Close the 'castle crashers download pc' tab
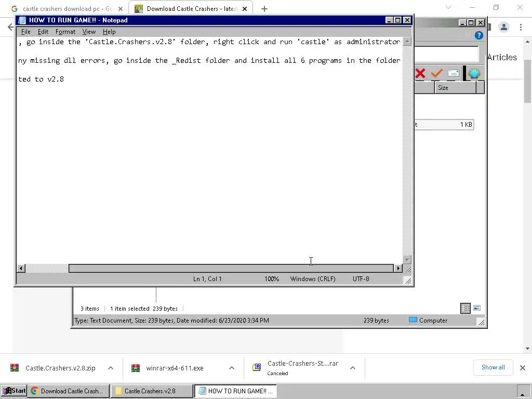This screenshot has height=399, width=532. [x=121, y=9]
